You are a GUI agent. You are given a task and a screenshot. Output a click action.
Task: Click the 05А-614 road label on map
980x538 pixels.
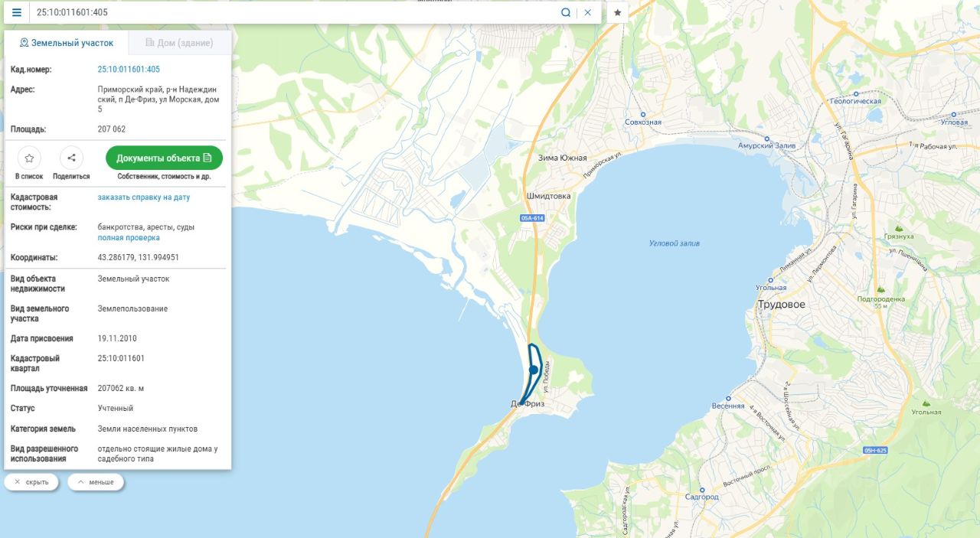click(x=533, y=218)
